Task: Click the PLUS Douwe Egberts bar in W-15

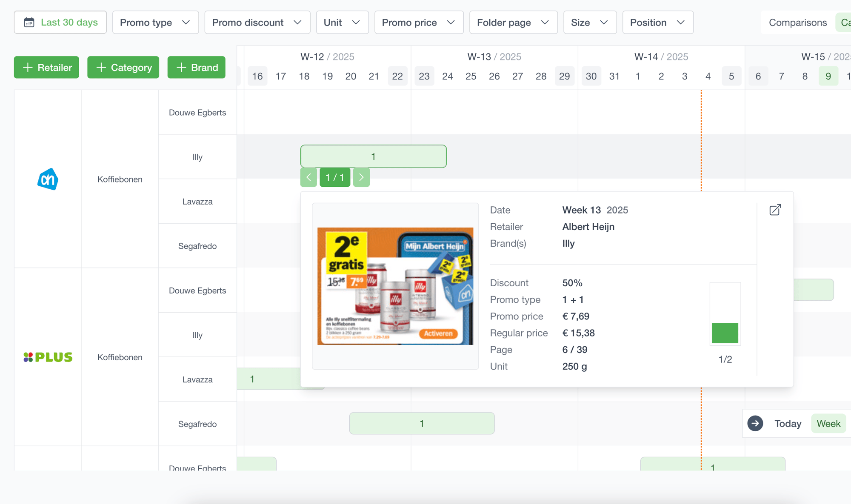Action: (814, 290)
